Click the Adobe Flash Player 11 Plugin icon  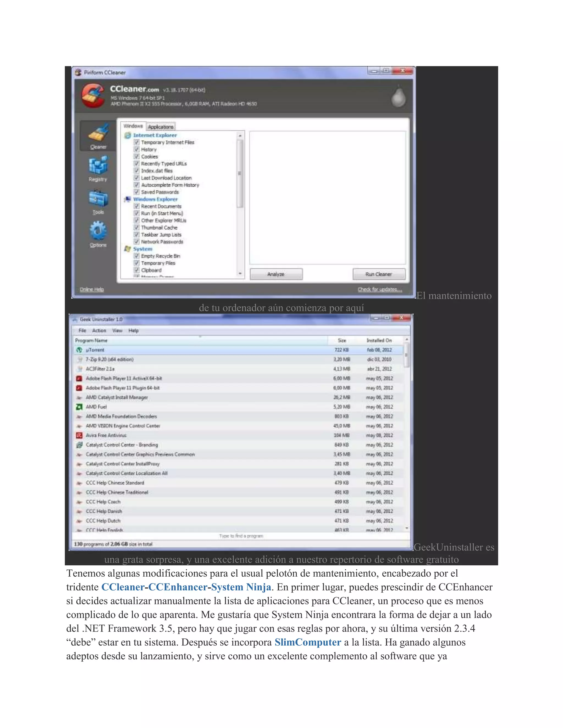coord(79,388)
